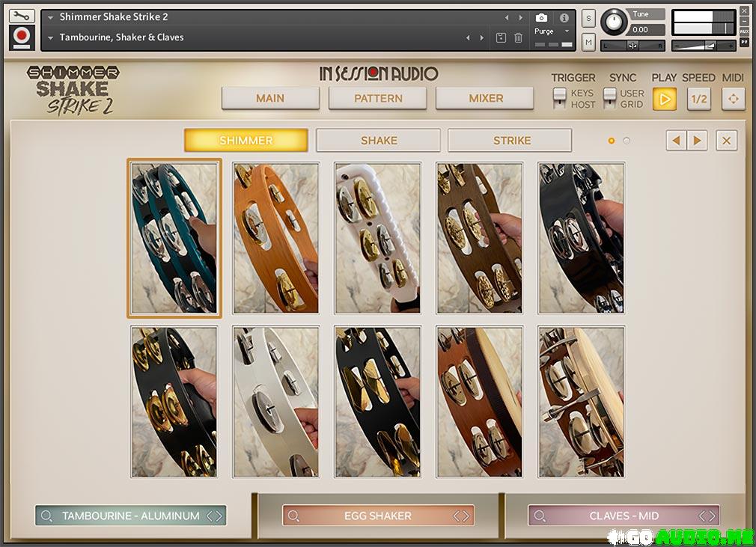Screen dimensions: 756x547
Task: Step the Egg Shaker selector arrows
Action: click(x=461, y=516)
